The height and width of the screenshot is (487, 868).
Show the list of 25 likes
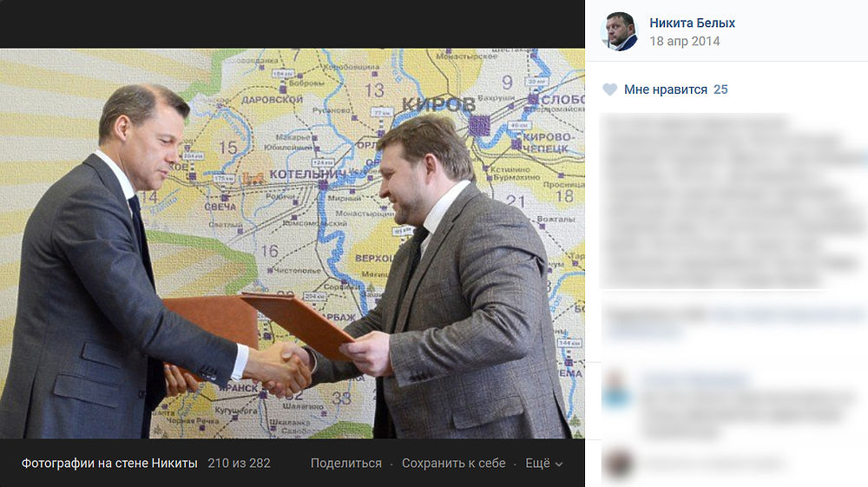pyautogui.click(x=720, y=89)
